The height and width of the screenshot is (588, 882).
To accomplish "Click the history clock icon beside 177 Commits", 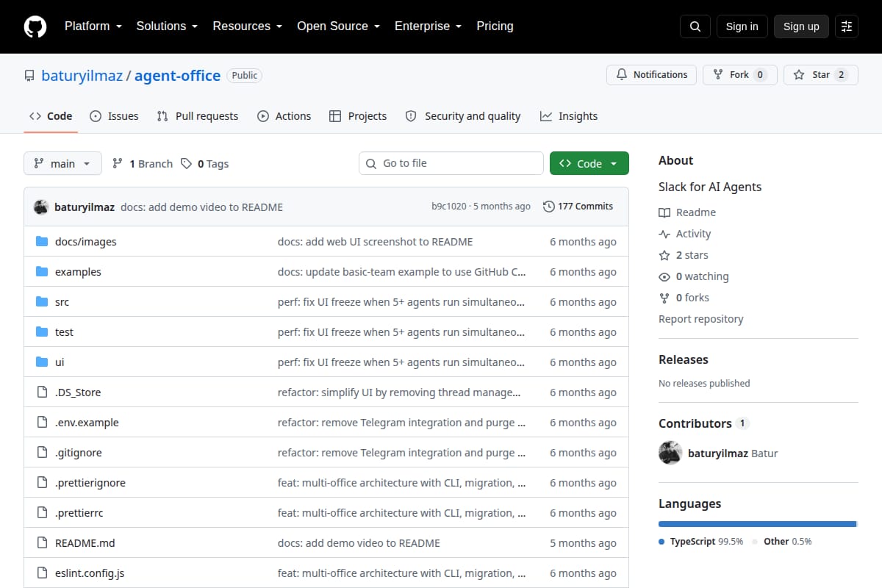I will 548,207.
